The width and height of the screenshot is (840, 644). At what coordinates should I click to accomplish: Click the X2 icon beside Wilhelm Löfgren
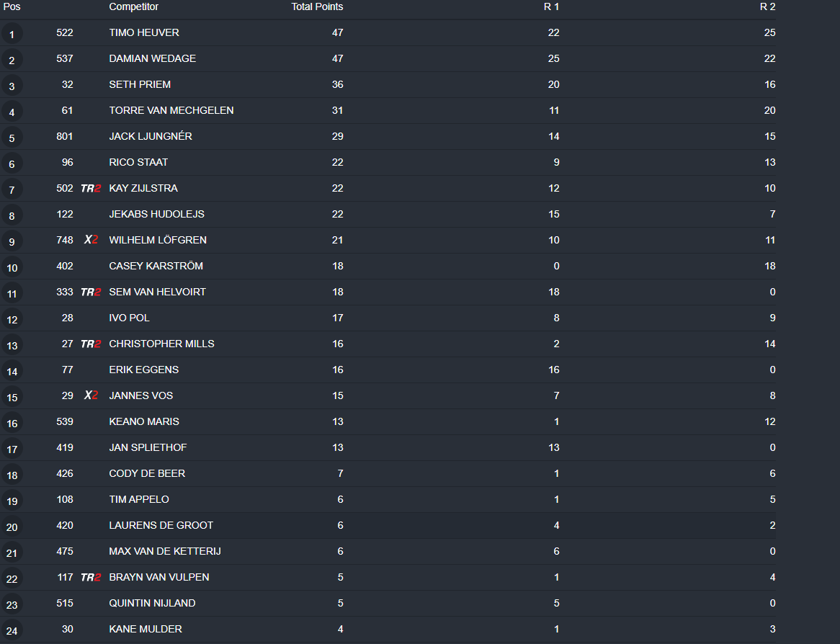(91, 241)
